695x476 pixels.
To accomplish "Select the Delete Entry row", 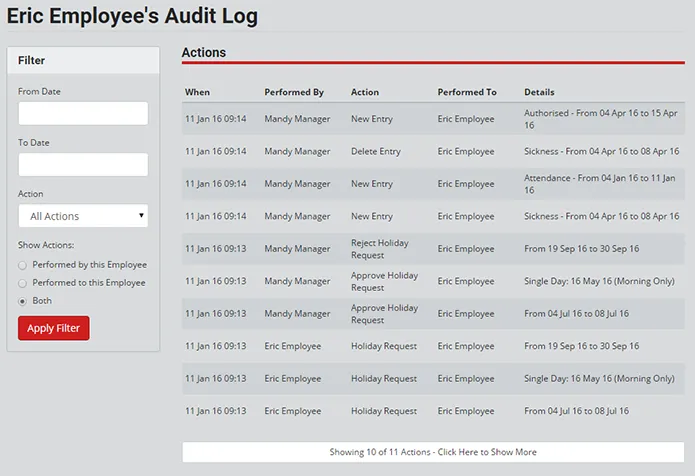I will [x=433, y=152].
